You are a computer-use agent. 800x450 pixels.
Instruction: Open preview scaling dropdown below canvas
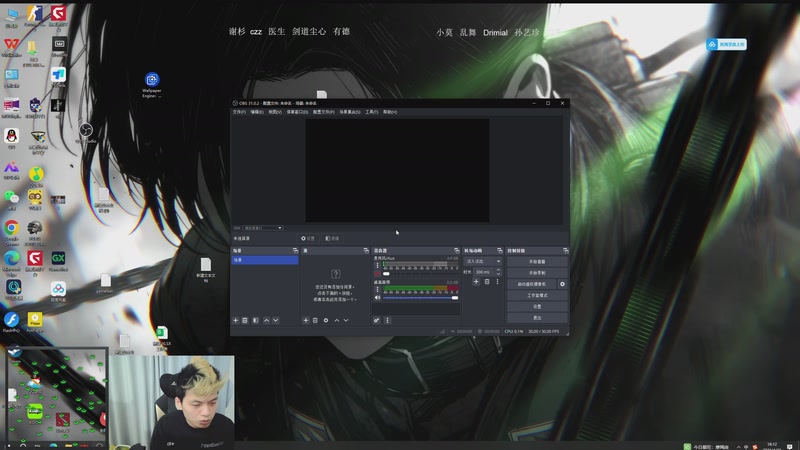coord(263,228)
